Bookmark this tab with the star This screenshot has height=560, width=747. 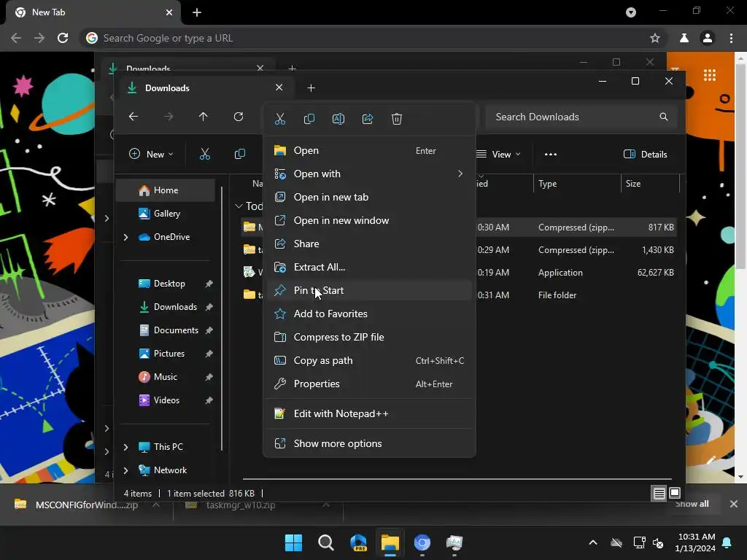655,38
